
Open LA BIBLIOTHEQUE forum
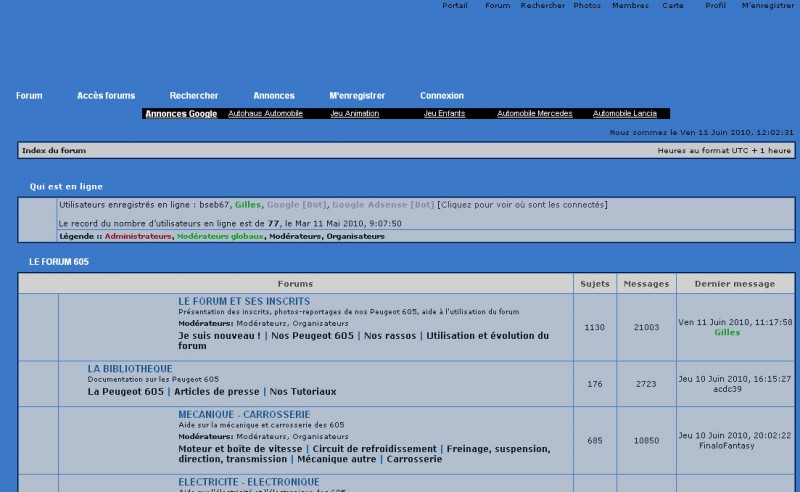pyautogui.click(x=130, y=369)
